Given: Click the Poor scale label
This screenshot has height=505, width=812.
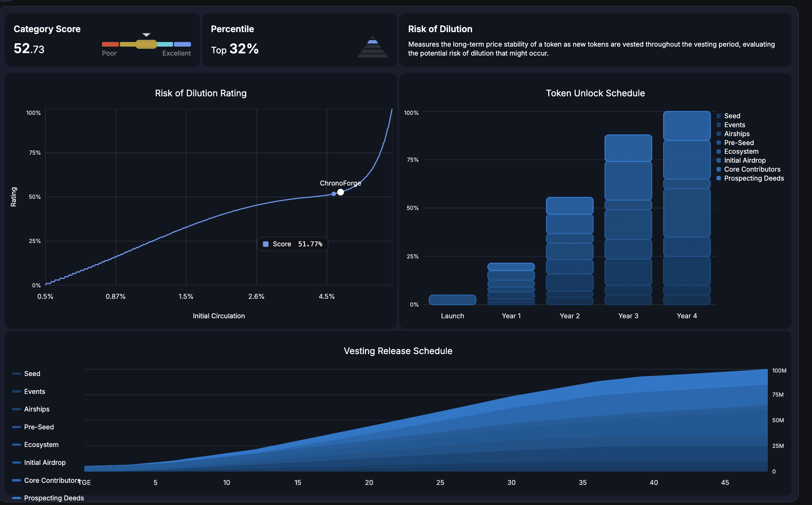Looking at the screenshot, I should [x=109, y=53].
